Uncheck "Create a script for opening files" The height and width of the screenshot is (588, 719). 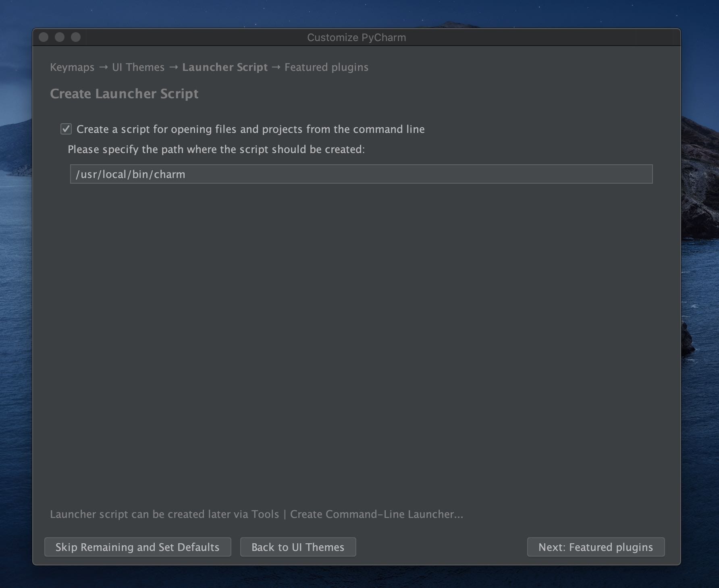67,129
